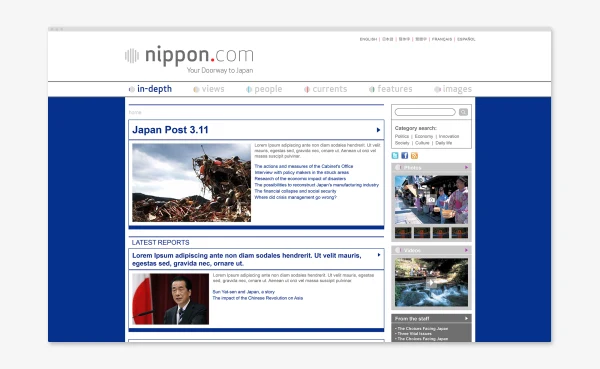The height and width of the screenshot is (369, 600).
Task: Open the Lorem ipsum latest report headline
Action: pyautogui.click(x=246, y=259)
